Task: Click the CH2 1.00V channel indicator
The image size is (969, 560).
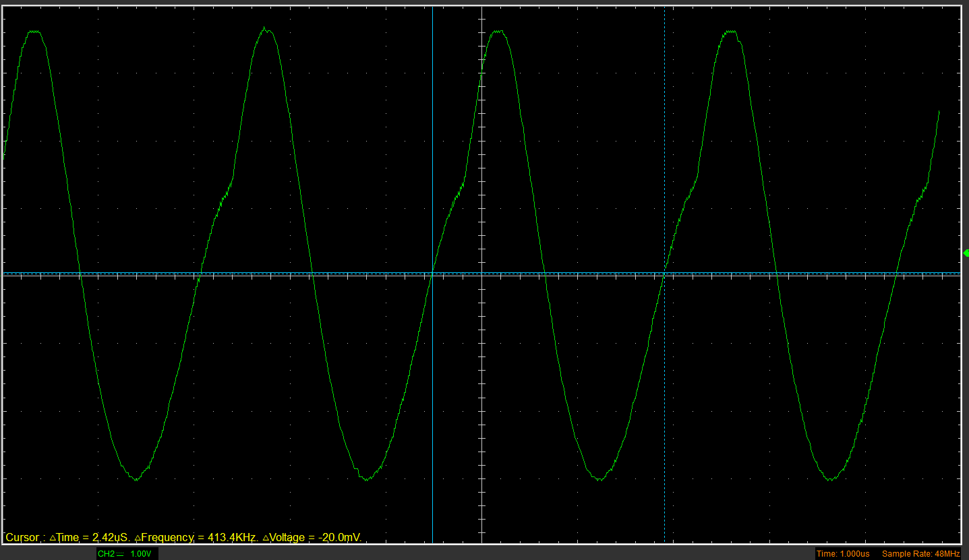Action: point(127,553)
